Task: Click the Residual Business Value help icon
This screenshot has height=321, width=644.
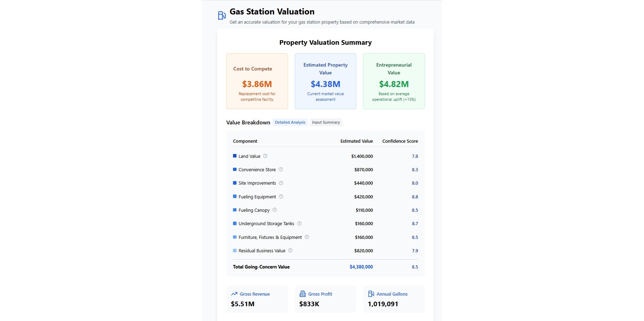Action: (290, 251)
